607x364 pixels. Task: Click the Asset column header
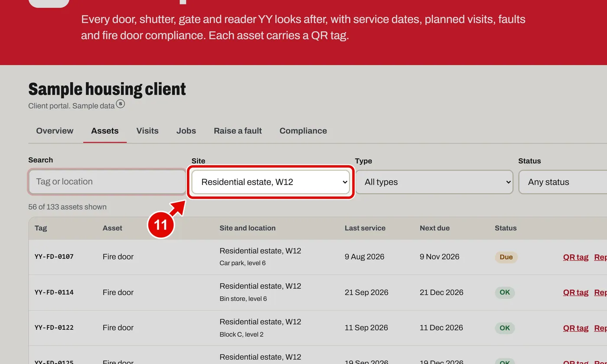[x=112, y=228]
